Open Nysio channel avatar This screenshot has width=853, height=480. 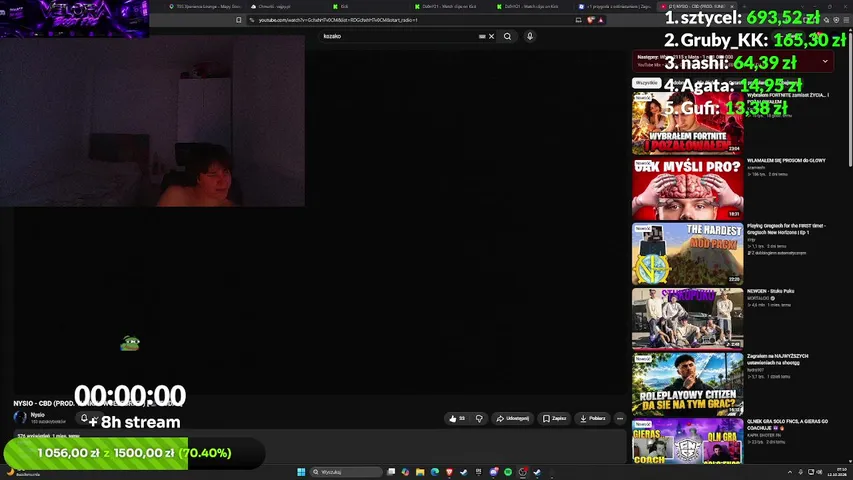coord(20,417)
